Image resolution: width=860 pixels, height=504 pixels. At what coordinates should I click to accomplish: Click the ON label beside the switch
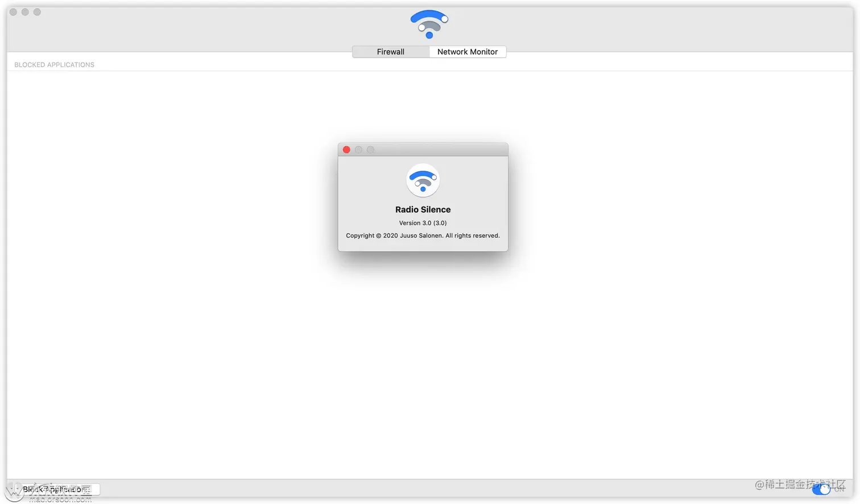click(x=840, y=489)
